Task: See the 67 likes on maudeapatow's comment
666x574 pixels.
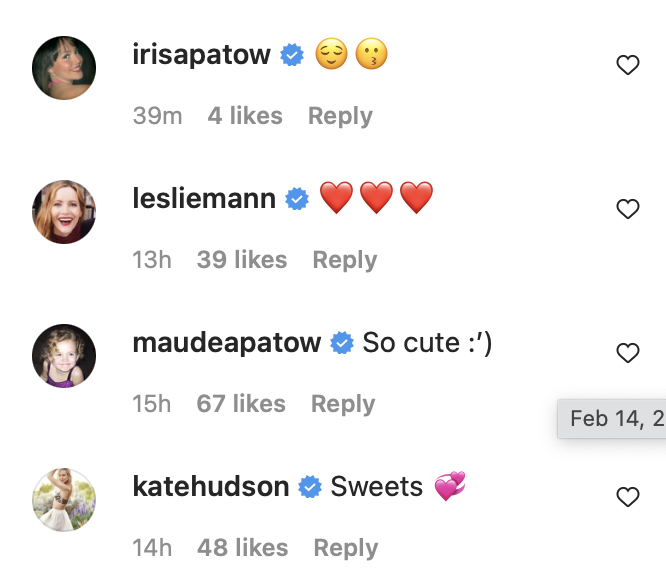Action: point(241,404)
